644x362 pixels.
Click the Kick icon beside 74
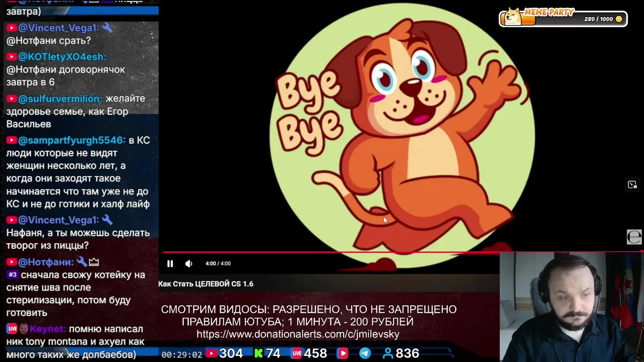[259, 353]
